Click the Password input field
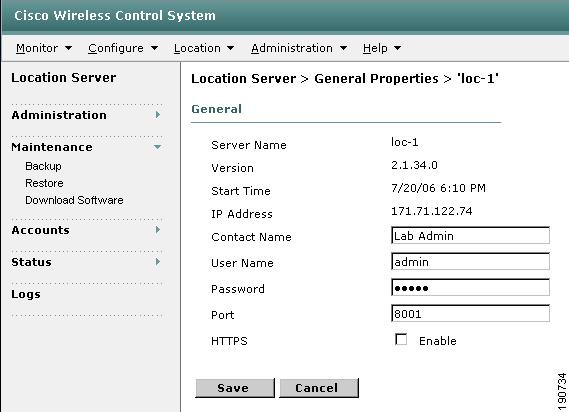Viewport: 569px width, 412px height. tap(470, 288)
